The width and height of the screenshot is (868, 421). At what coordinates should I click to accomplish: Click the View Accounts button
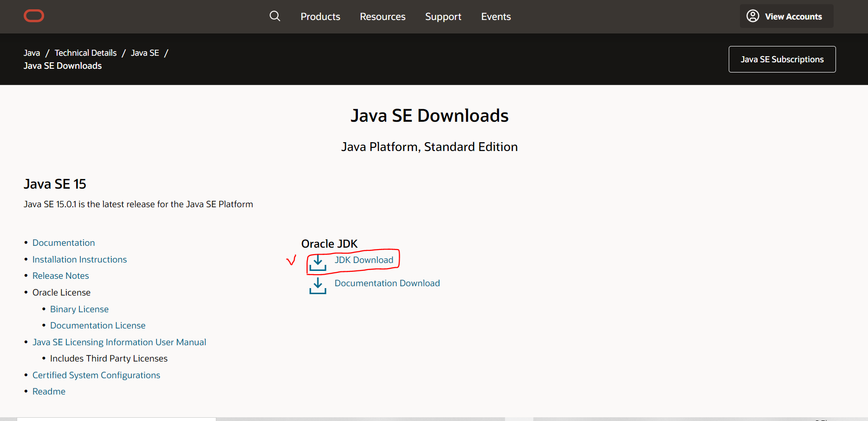786,16
